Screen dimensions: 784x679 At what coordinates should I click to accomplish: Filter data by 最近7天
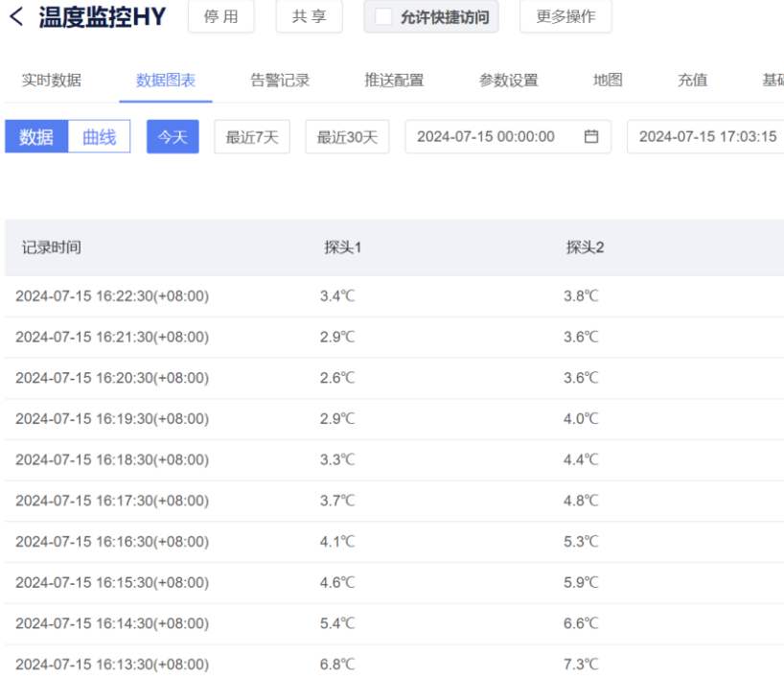[252, 137]
